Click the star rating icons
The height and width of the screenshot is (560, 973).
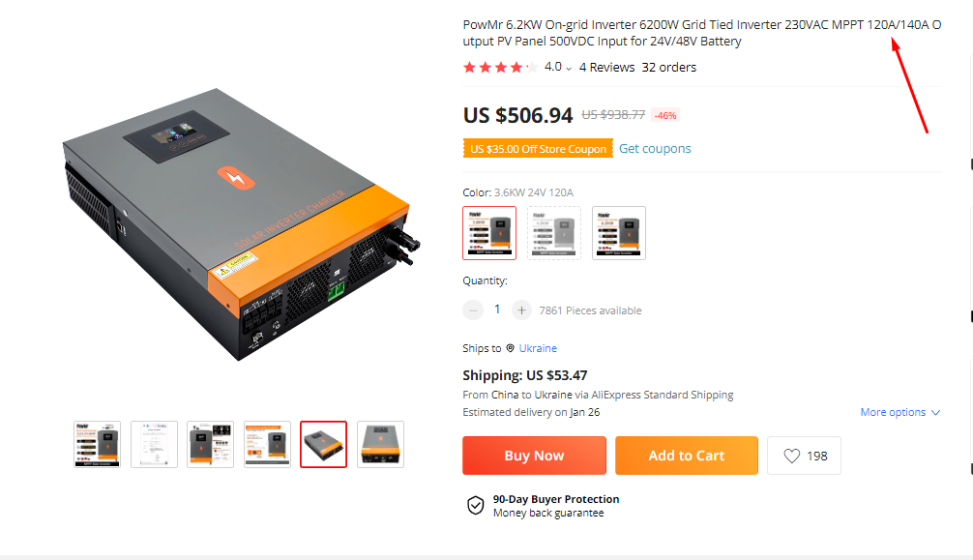pos(500,67)
